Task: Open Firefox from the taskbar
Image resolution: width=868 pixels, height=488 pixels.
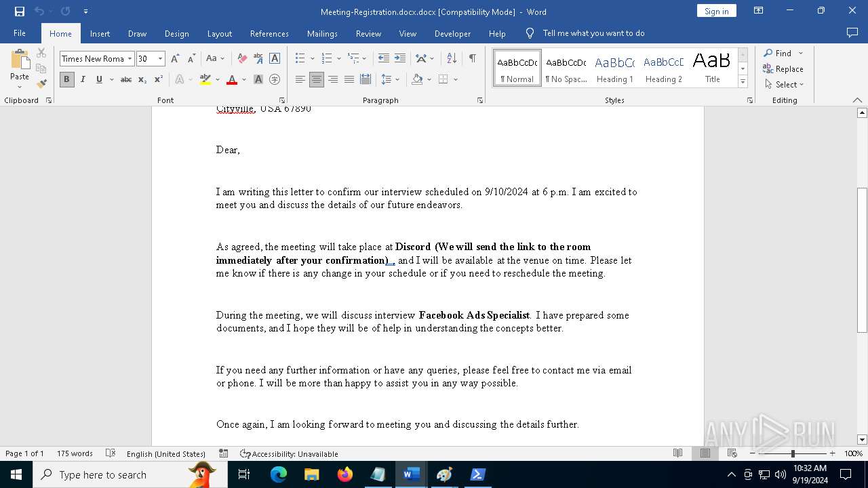Action: [x=345, y=474]
